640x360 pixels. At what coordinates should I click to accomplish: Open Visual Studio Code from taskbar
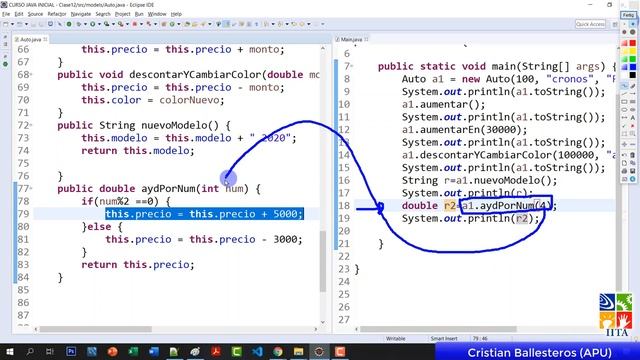[257, 351]
